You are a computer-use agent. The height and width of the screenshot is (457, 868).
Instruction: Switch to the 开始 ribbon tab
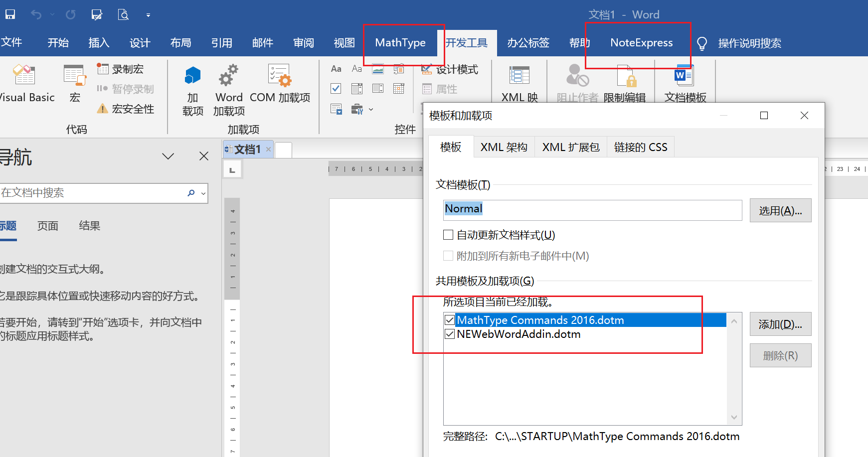[58, 43]
